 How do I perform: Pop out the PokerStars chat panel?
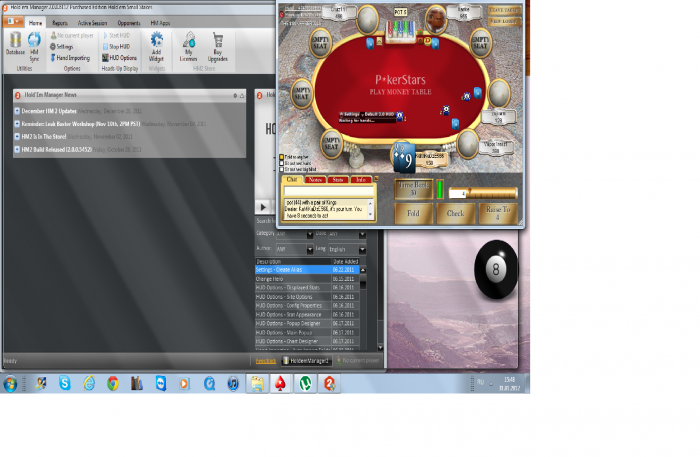coord(376,179)
